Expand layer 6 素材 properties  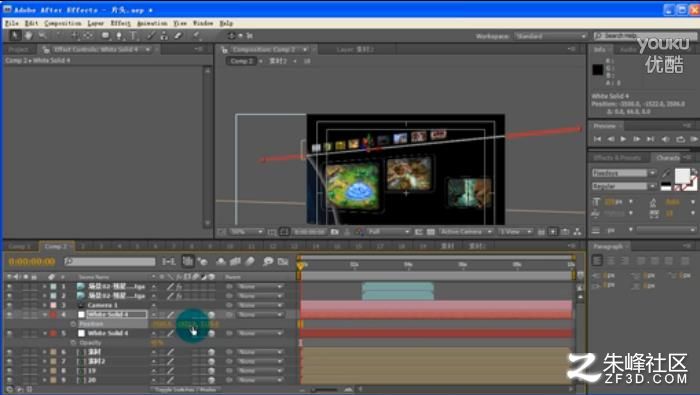[x=45, y=352]
